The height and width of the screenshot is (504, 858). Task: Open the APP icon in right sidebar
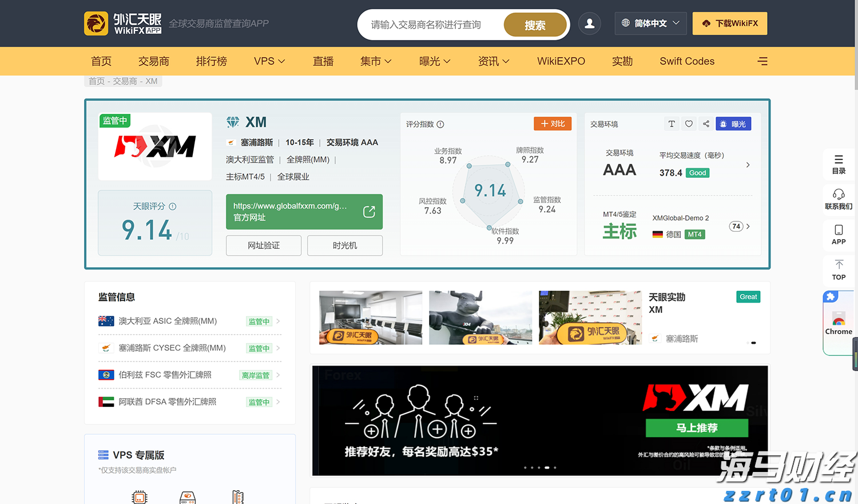click(x=838, y=235)
